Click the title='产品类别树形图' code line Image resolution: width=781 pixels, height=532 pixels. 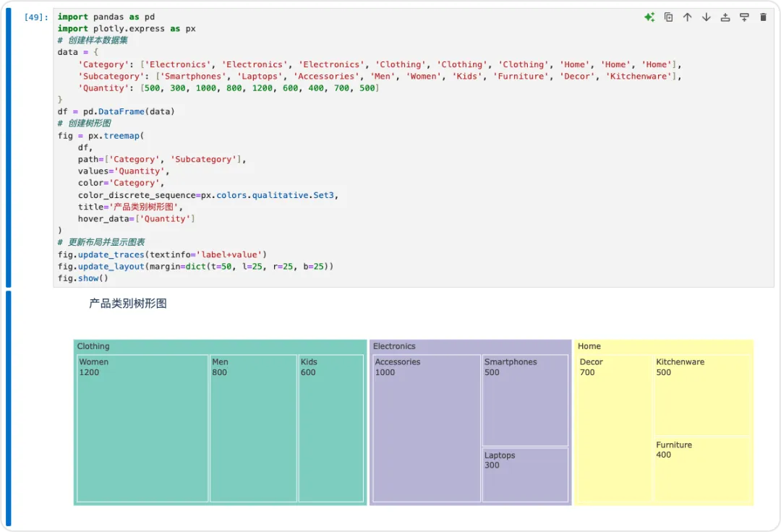(x=130, y=207)
